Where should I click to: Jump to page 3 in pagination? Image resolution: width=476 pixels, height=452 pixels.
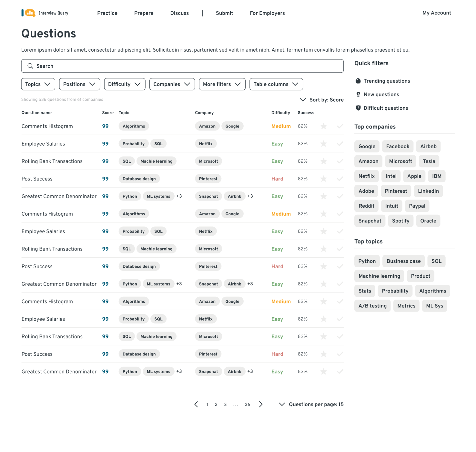pos(225,405)
